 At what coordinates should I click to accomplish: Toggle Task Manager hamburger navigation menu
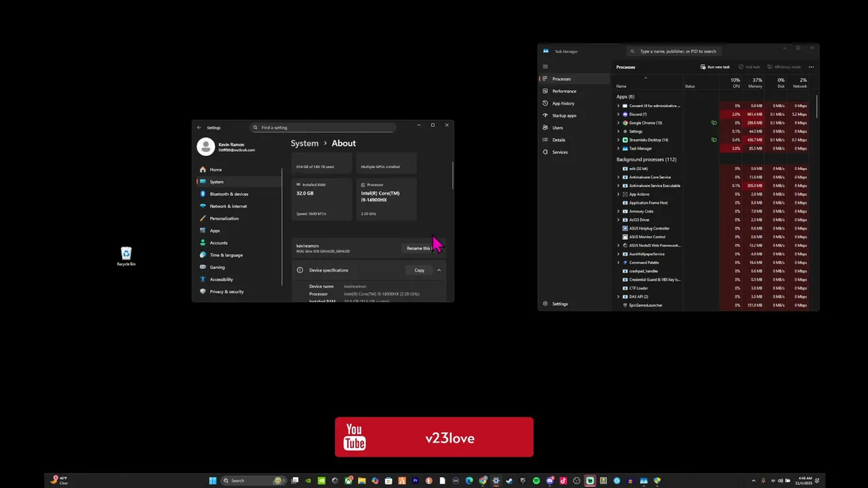[545, 66]
